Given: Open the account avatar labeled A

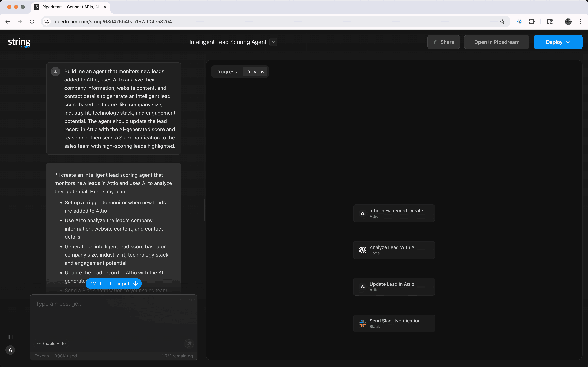Looking at the screenshot, I should 10,350.
